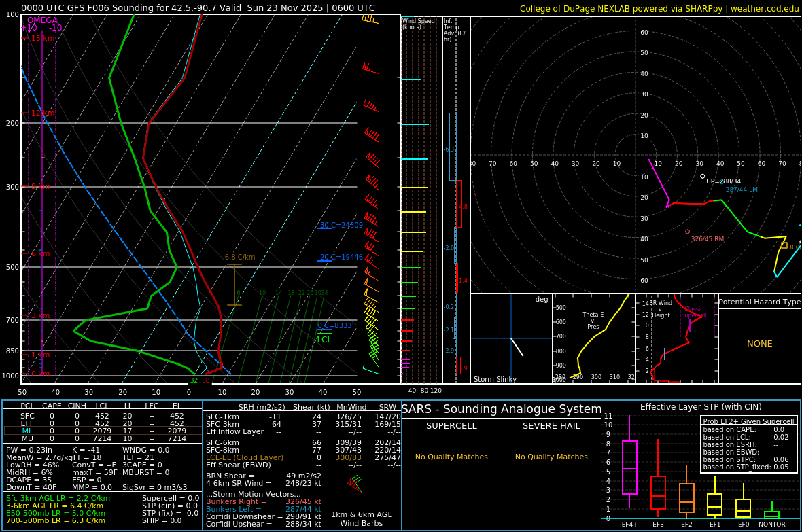Click the 0 C=8333' level label
802x532 pixels.
point(336,326)
